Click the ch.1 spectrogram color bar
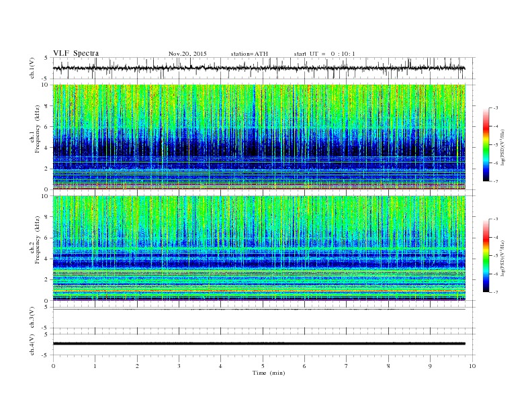Image resolution: width=532 pixels, height=411 pixels. [x=486, y=145]
